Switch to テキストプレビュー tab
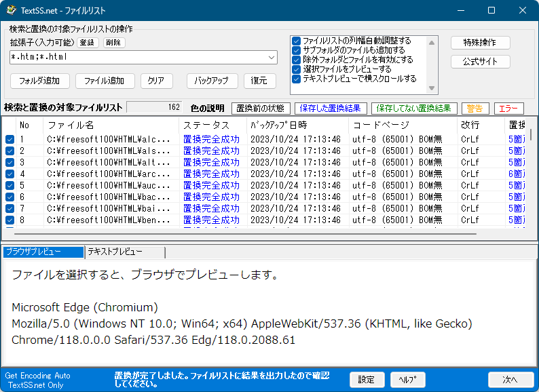The image size is (539, 392). click(125, 252)
